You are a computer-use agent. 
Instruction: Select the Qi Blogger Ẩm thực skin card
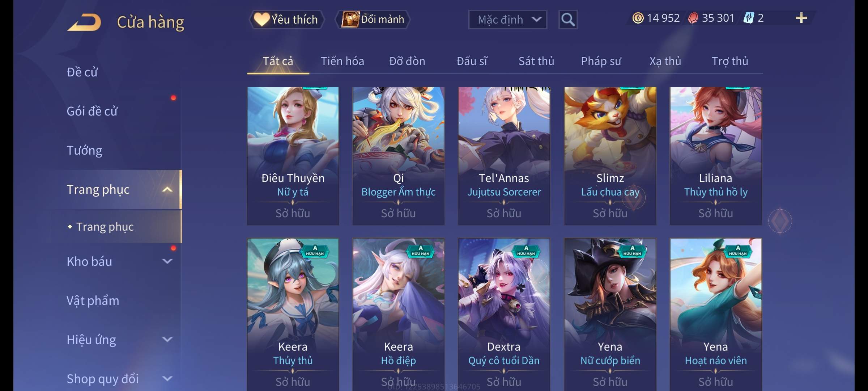tap(398, 156)
